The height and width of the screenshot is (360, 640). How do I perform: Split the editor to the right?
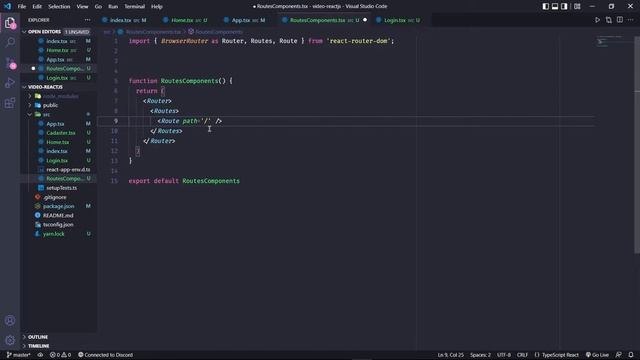[620, 20]
